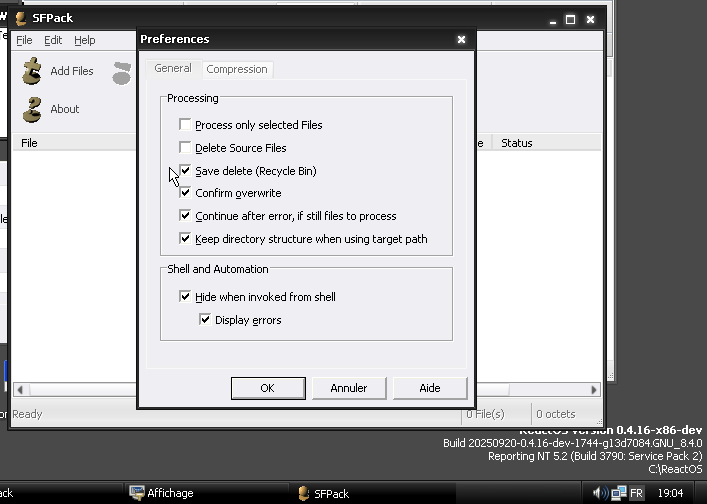This screenshot has width=707, height=504.
Task: Click the SFPack title bar icon
Action: (x=21, y=18)
